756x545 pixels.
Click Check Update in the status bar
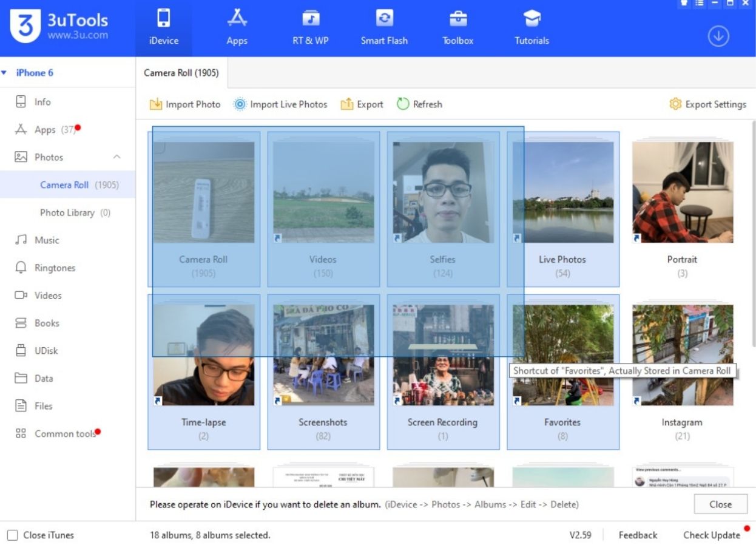(712, 535)
